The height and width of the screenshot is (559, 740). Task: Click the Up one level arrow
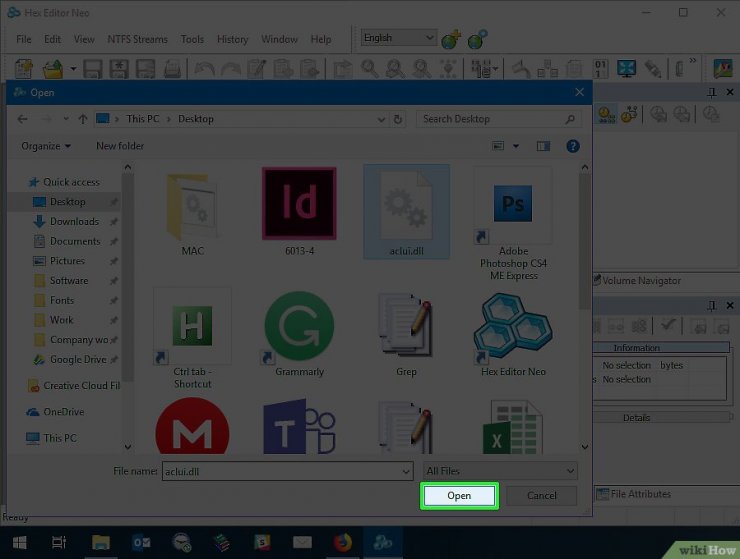tap(83, 119)
